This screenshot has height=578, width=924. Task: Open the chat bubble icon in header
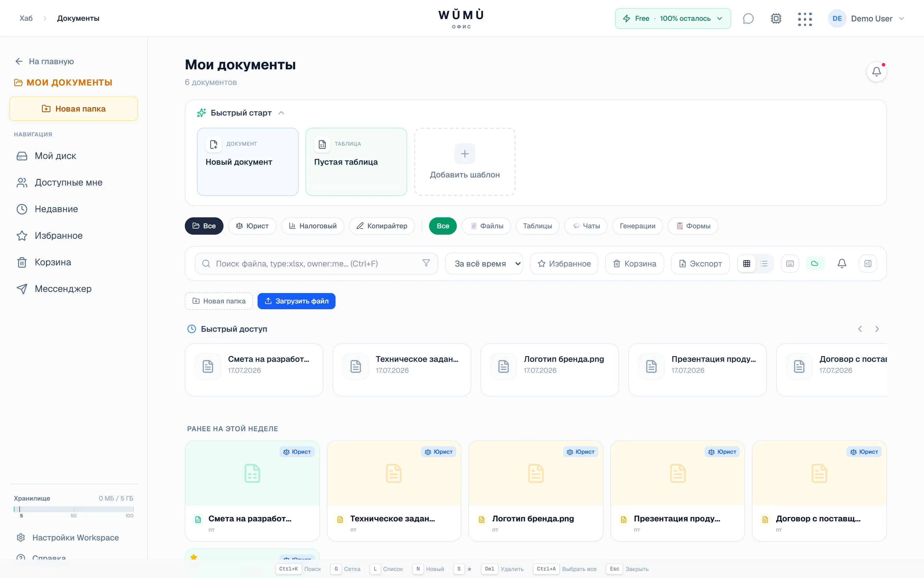click(x=748, y=18)
